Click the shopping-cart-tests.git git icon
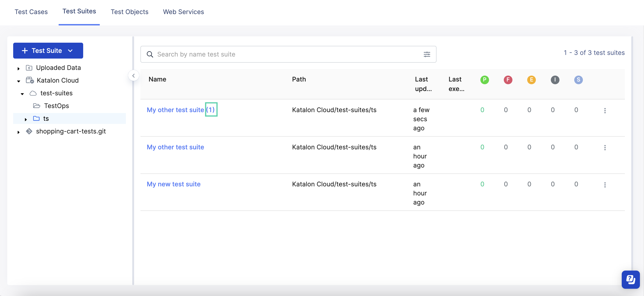The width and height of the screenshot is (644, 296). coord(29,131)
